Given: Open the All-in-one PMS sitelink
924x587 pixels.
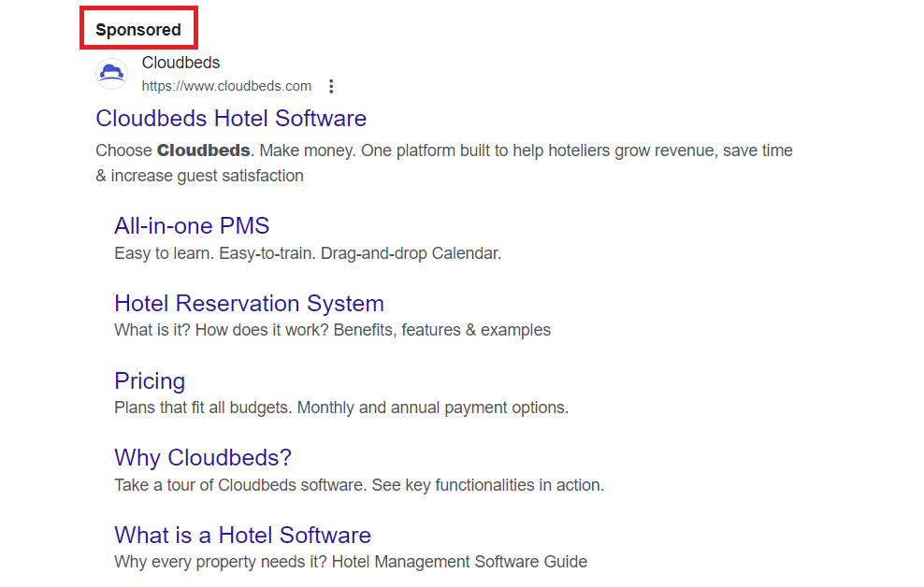Looking at the screenshot, I should (x=192, y=225).
